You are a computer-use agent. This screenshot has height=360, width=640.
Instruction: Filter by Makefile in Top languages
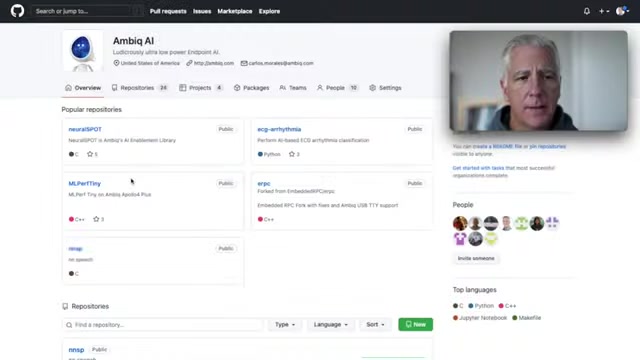pos(527,318)
